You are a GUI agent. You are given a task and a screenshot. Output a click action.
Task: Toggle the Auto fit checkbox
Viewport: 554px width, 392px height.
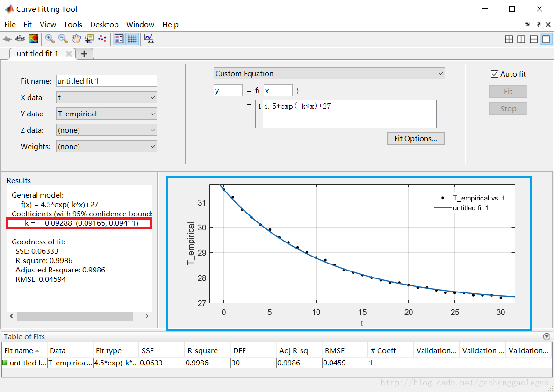[x=495, y=74]
